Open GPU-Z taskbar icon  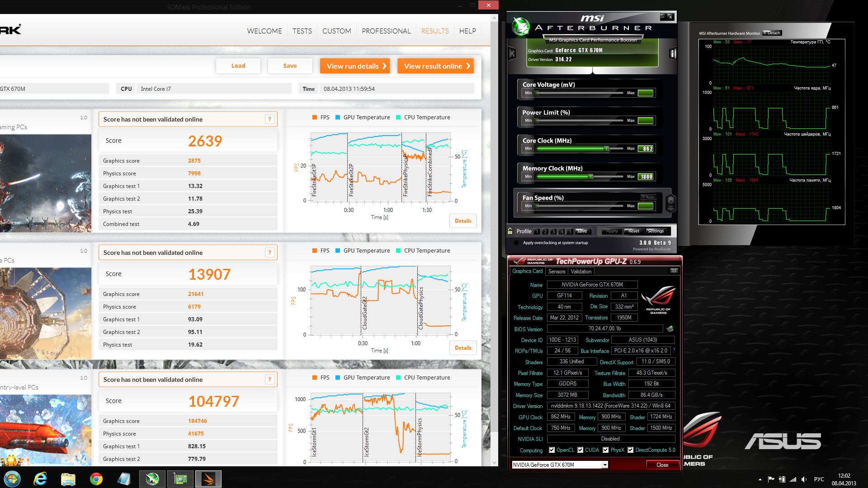(180, 479)
